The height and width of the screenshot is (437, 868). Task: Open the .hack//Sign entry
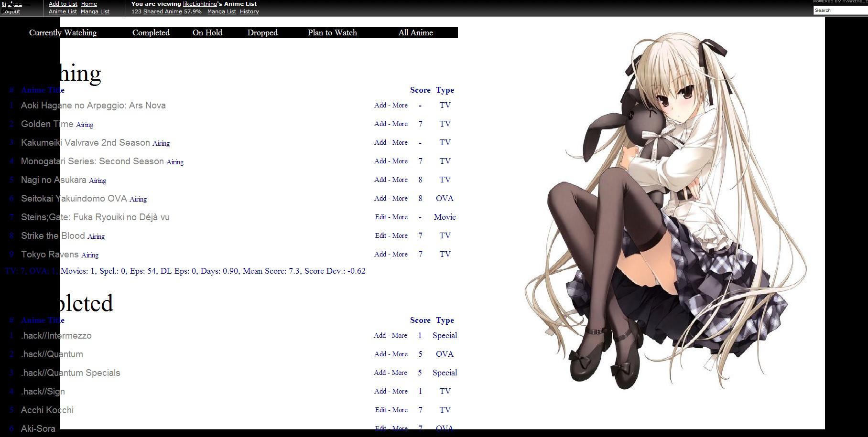coord(43,391)
